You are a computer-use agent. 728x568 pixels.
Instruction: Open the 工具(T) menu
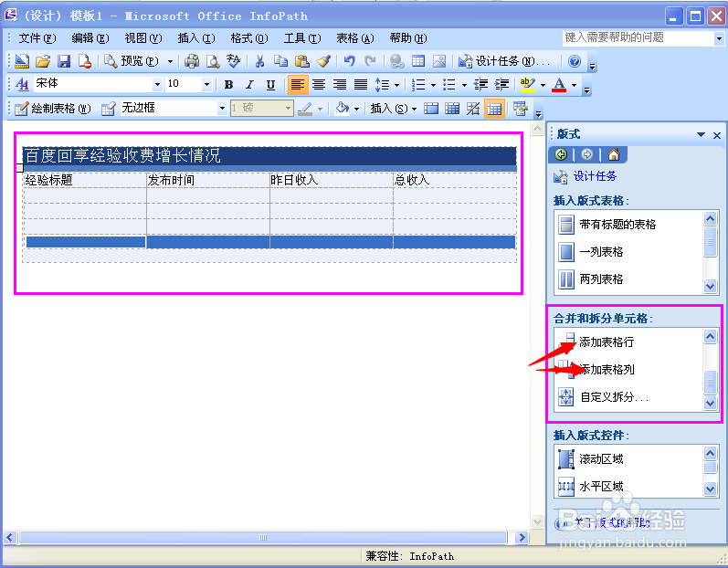[302, 38]
